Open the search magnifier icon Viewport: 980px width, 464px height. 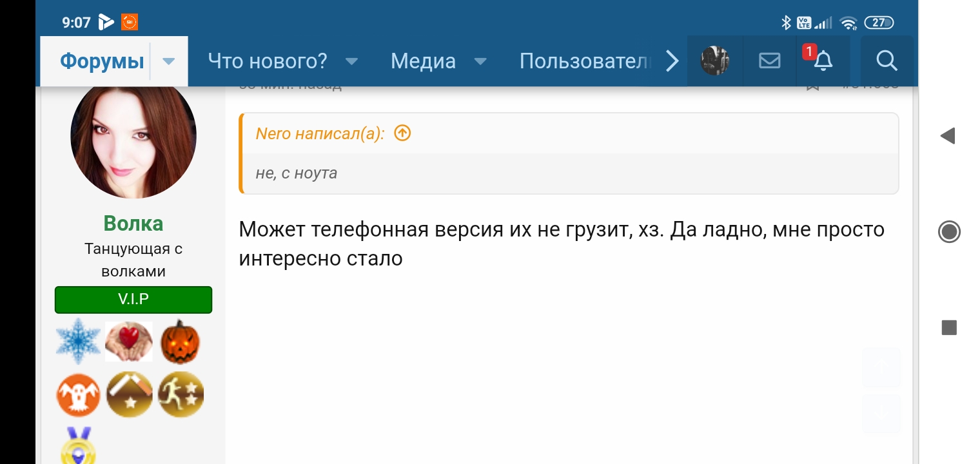(x=887, y=61)
